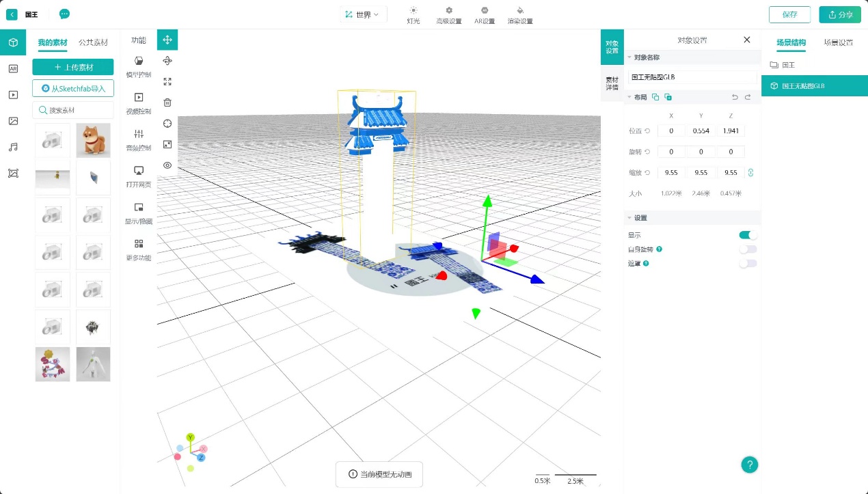This screenshot has height=494, width=868.
Task: Click the 上传素材 upload button
Action: [73, 67]
